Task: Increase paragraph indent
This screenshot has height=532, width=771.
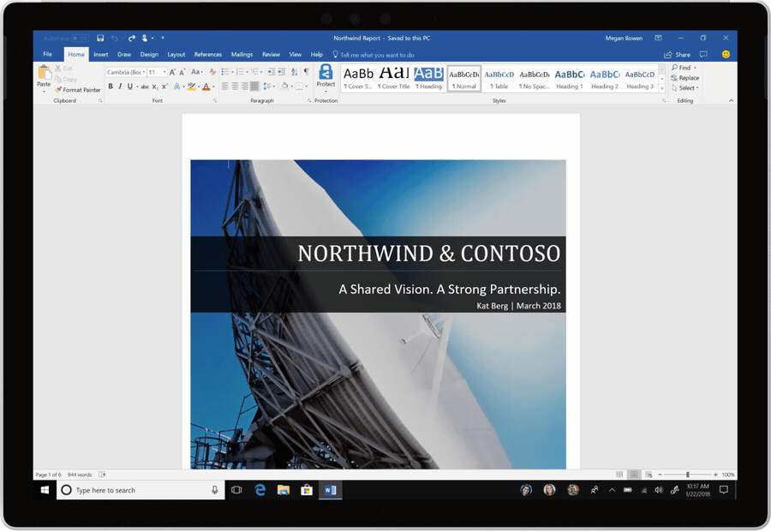Action: tap(281, 72)
